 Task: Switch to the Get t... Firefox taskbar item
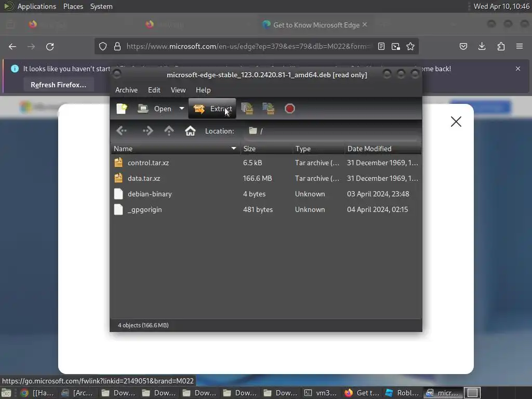click(x=362, y=393)
